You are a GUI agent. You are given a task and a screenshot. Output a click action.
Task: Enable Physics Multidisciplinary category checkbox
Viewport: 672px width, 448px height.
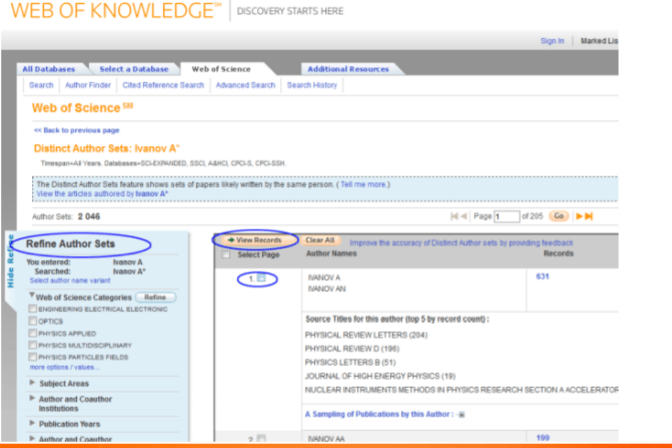[x=33, y=345]
